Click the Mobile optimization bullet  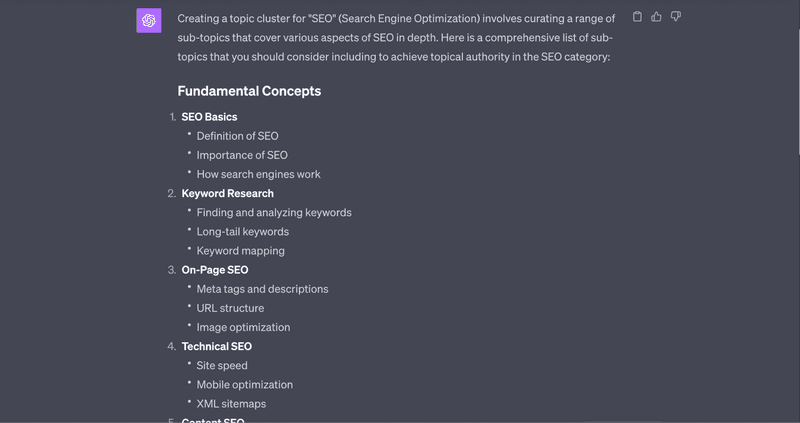[245, 385]
